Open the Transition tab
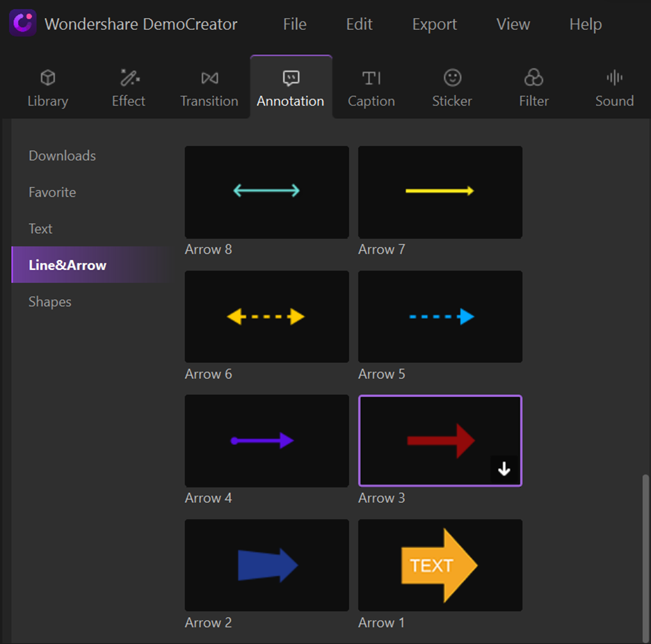 click(209, 88)
